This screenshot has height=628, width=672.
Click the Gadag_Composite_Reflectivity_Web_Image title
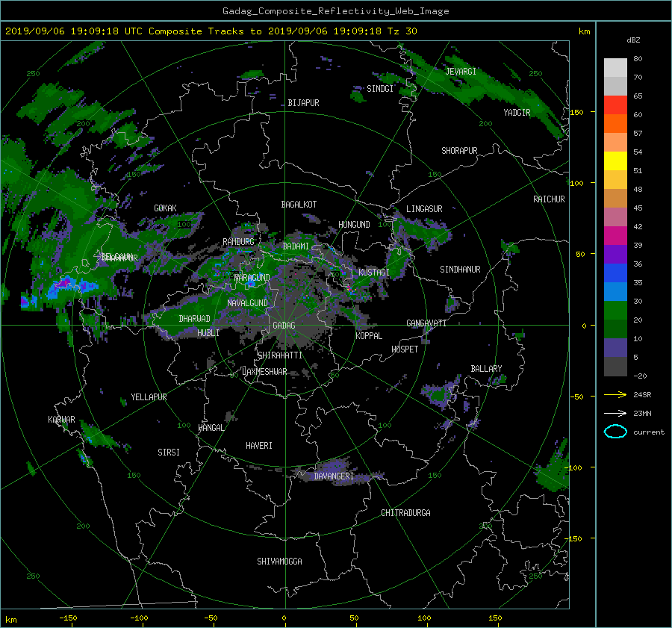point(335,11)
